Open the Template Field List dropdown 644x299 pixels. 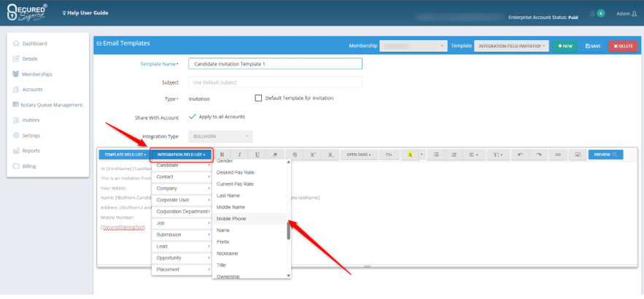click(x=125, y=155)
